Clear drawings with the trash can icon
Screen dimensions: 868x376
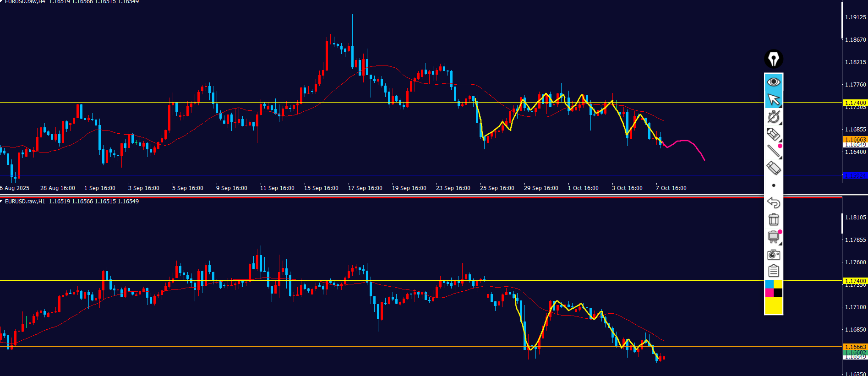click(x=774, y=220)
